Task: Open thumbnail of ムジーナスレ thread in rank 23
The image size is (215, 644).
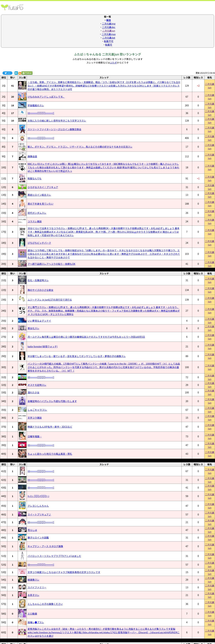Action: (22, 299)
